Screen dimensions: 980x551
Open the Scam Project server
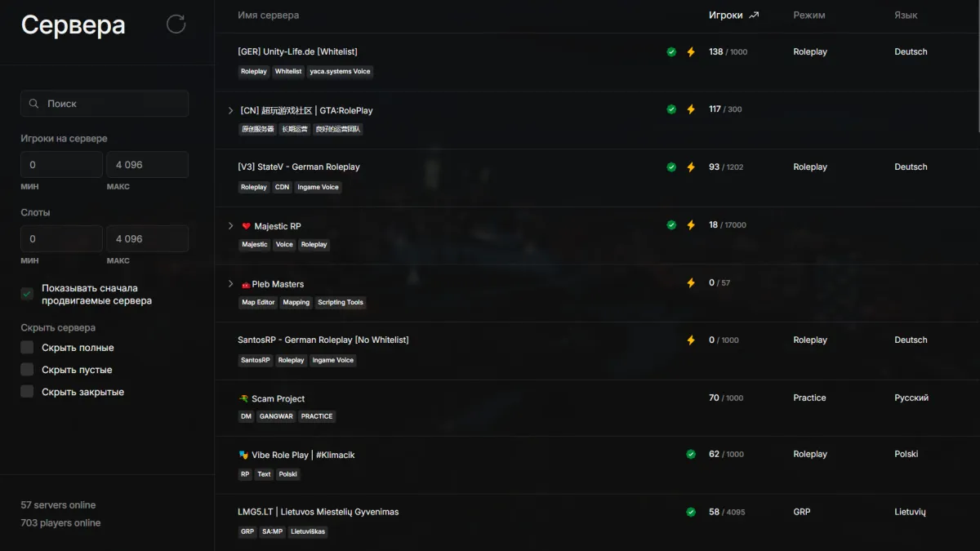pyautogui.click(x=278, y=398)
